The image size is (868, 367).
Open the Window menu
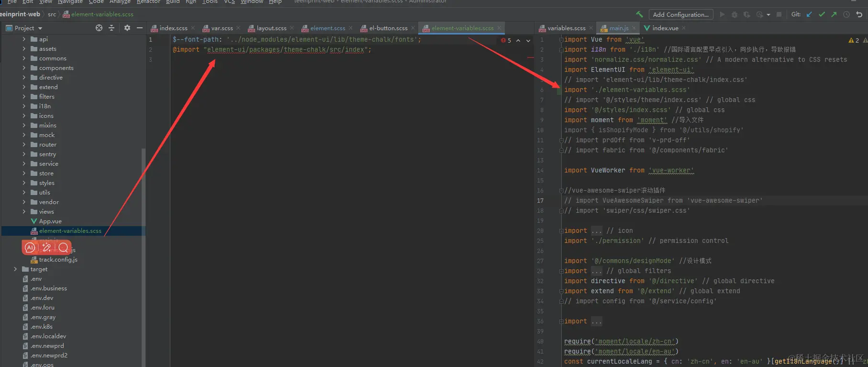[x=252, y=1]
